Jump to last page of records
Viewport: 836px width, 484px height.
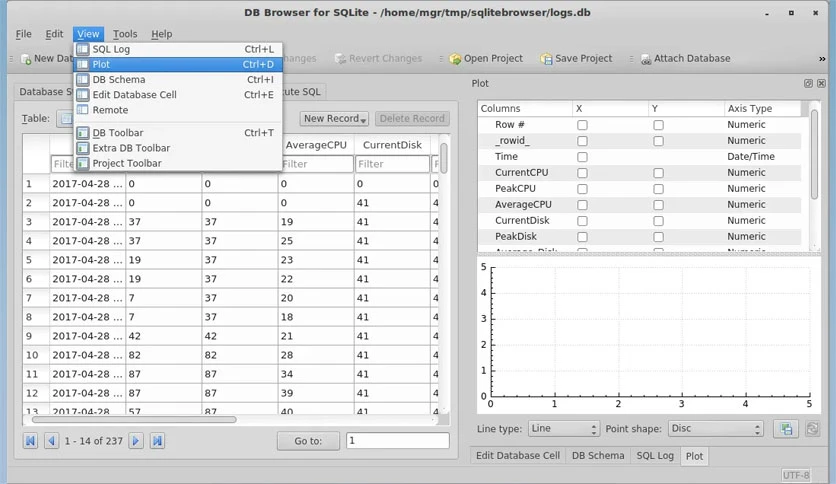click(x=157, y=441)
